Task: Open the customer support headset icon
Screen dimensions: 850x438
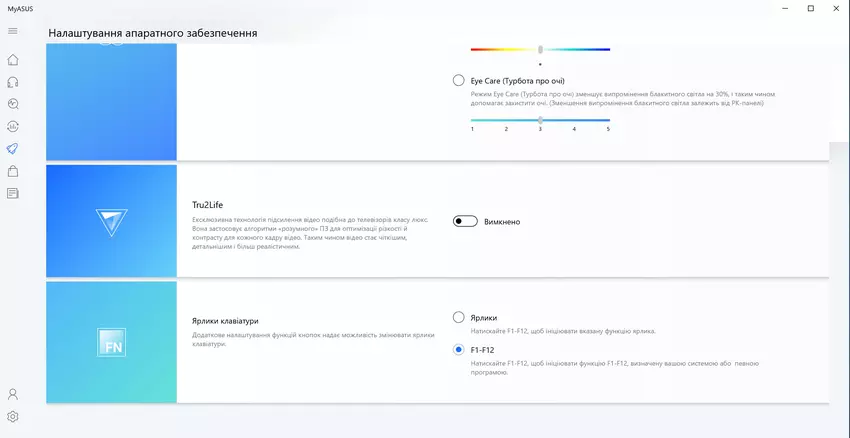Action: [x=13, y=82]
